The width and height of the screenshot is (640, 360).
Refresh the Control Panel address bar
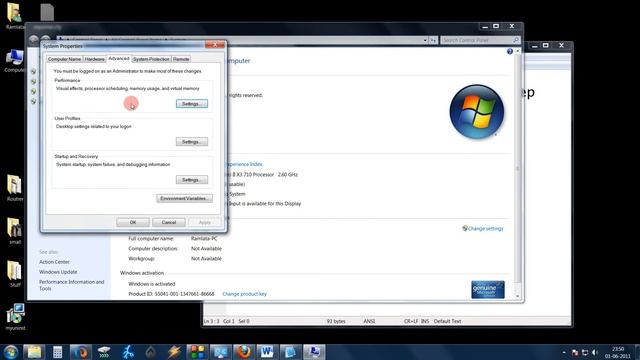click(x=433, y=40)
